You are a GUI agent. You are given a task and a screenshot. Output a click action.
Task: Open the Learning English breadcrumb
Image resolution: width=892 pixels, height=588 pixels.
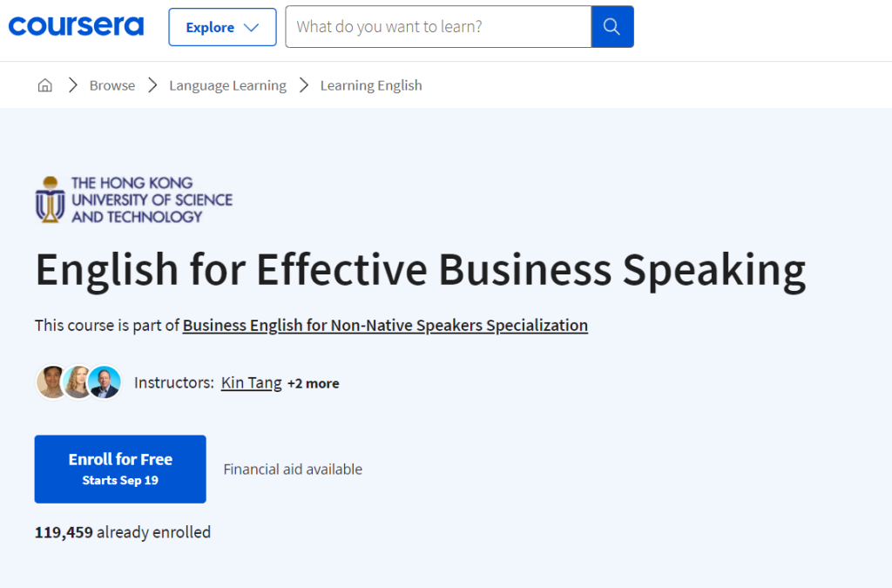tap(371, 85)
